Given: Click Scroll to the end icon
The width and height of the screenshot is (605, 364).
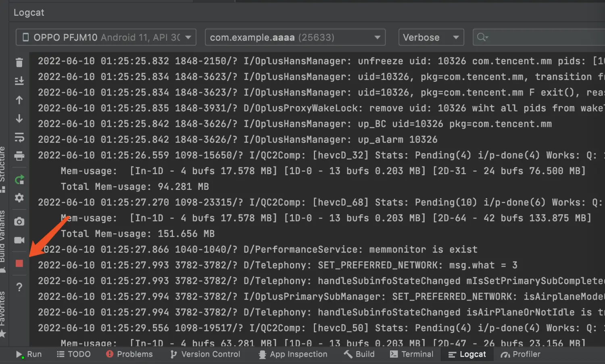Looking at the screenshot, I should 19,81.
